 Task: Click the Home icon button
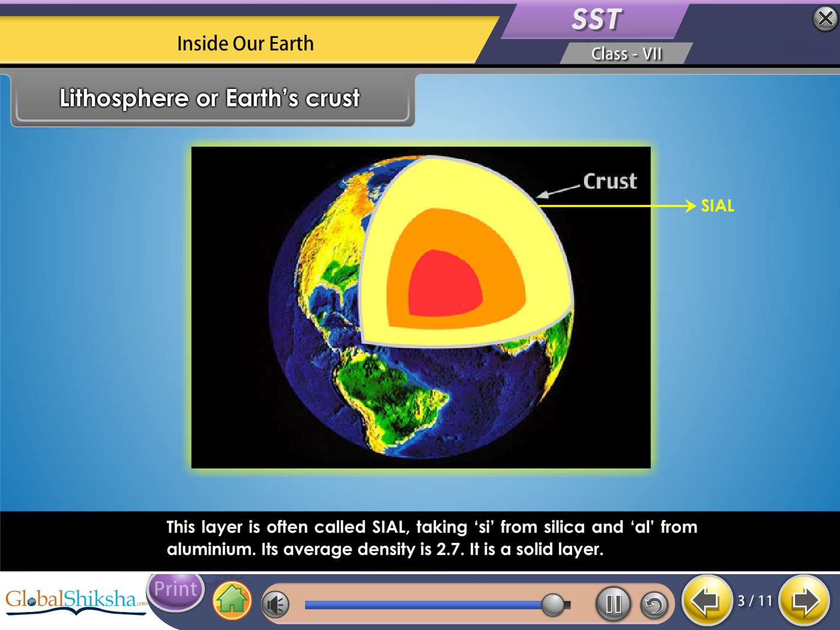(232, 601)
